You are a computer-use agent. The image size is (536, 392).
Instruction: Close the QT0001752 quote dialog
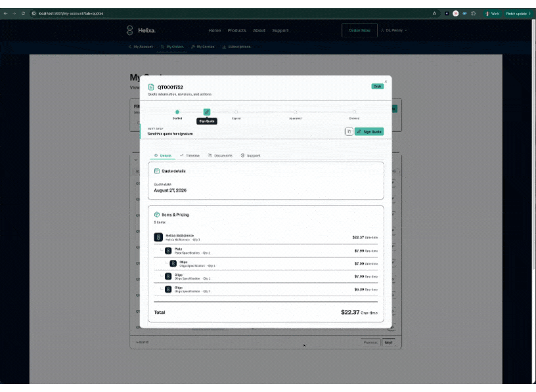[x=386, y=81]
